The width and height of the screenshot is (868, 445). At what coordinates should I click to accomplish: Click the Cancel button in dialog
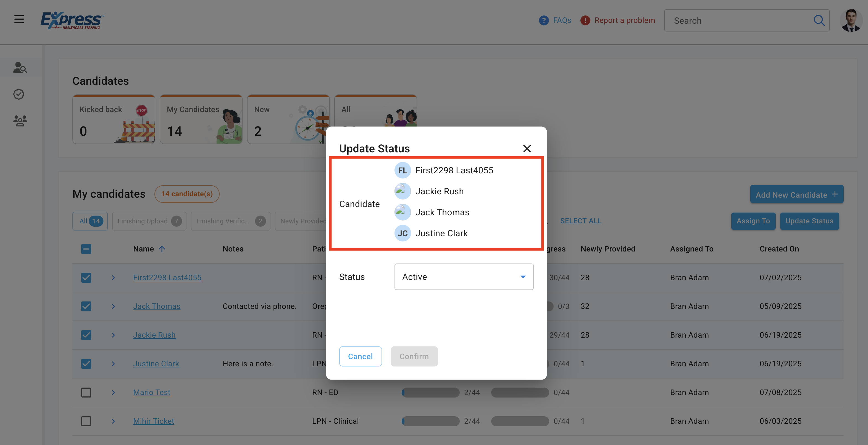click(360, 356)
